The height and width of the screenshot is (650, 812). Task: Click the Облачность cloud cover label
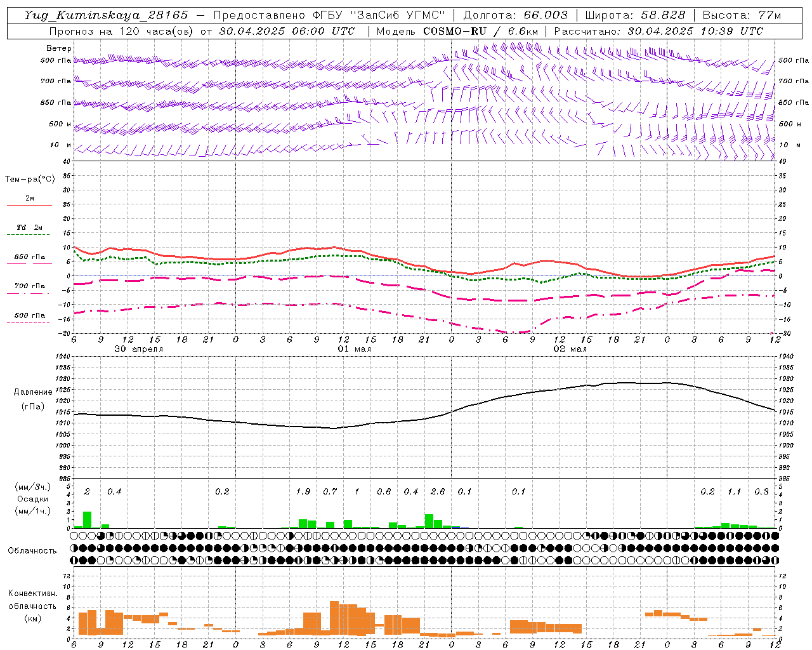click(32, 551)
